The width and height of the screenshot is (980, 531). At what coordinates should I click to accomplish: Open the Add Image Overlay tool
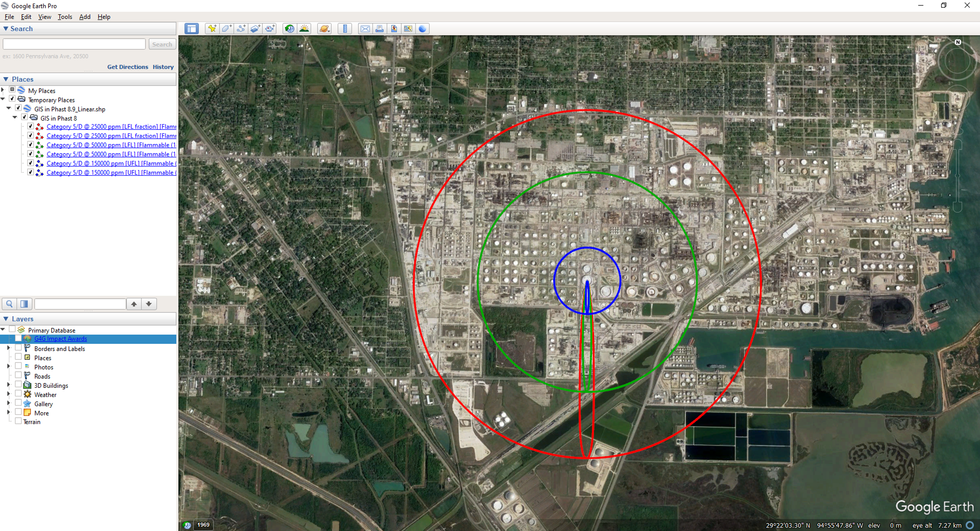point(255,28)
